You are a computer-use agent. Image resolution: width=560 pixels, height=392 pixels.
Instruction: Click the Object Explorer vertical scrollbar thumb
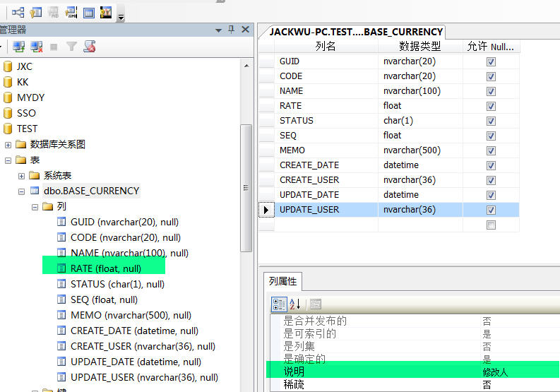[246, 188]
